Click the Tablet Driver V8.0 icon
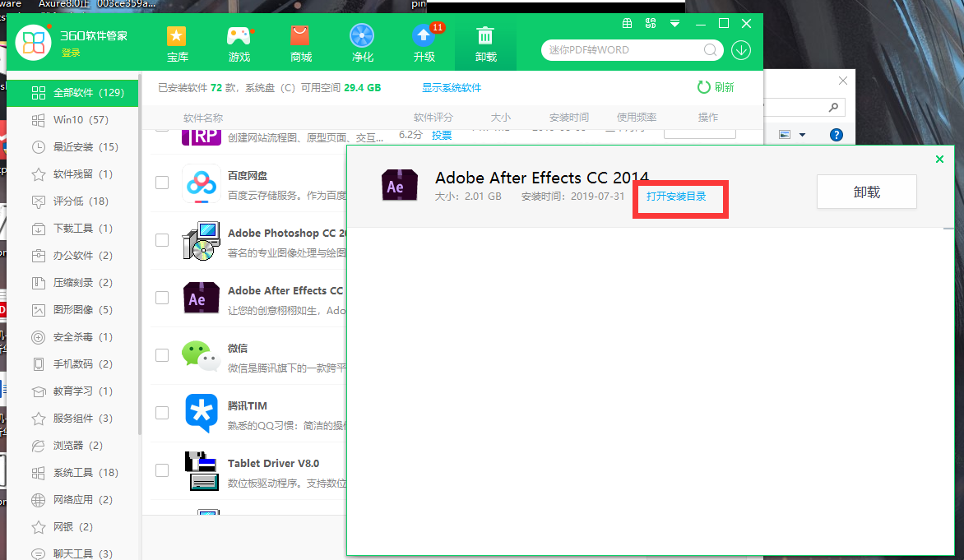 coord(201,471)
